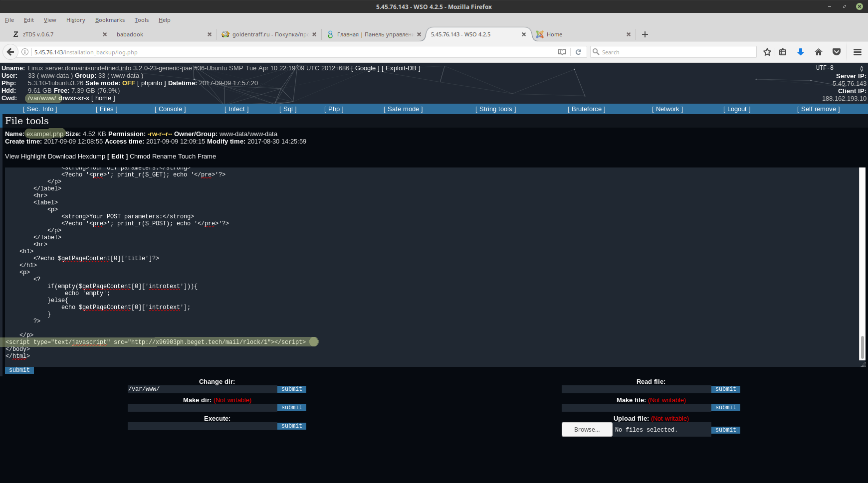Viewport: 868px width, 483px height.
Task: Switch to the Joomla Home tab
Action: click(584, 34)
